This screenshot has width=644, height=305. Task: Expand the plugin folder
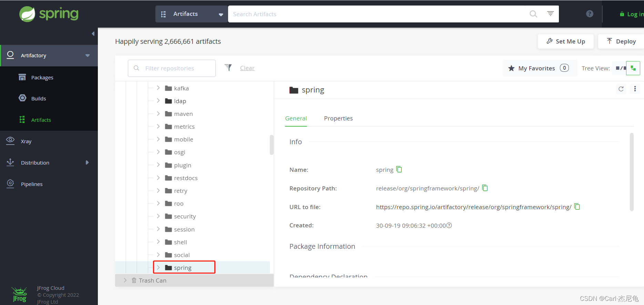[x=158, y=165]
